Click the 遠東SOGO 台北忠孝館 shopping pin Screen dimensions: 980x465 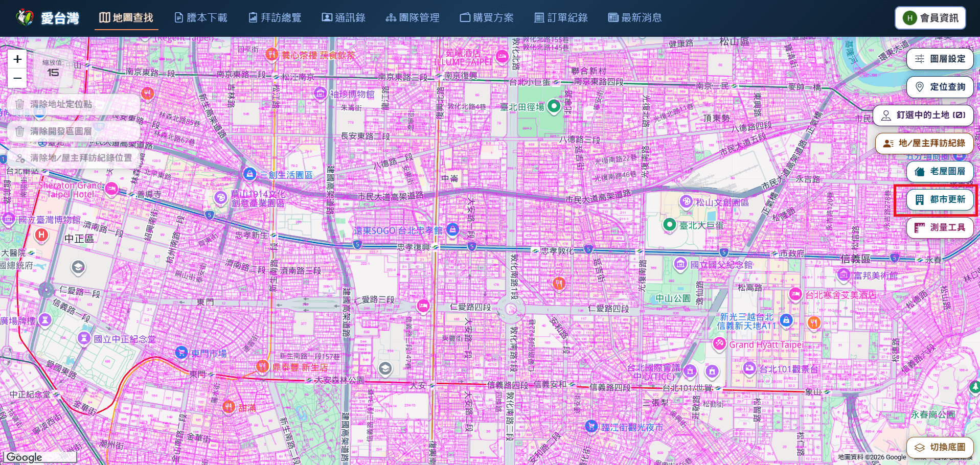[x=452, y=229]
